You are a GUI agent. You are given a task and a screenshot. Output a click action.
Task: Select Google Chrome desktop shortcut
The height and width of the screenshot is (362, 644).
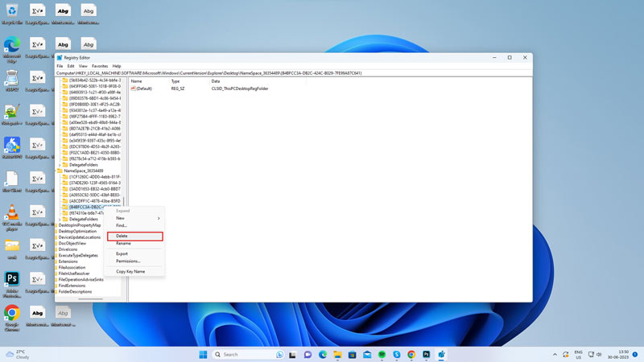[12, 318]
